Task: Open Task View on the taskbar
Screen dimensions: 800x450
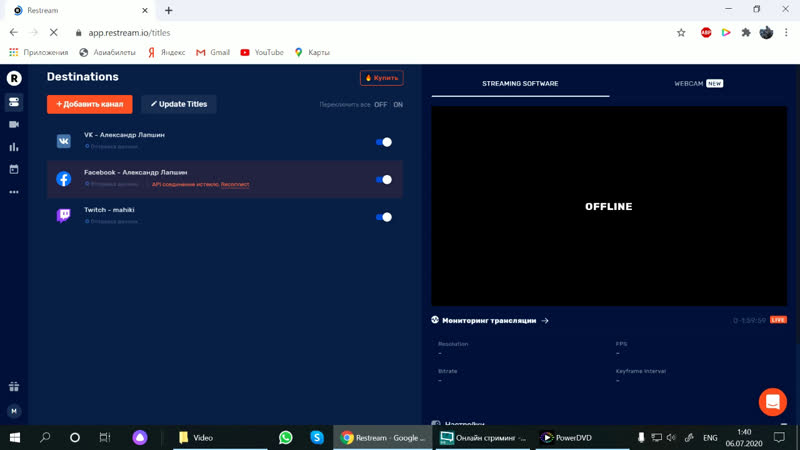Action: click(105, 438)
